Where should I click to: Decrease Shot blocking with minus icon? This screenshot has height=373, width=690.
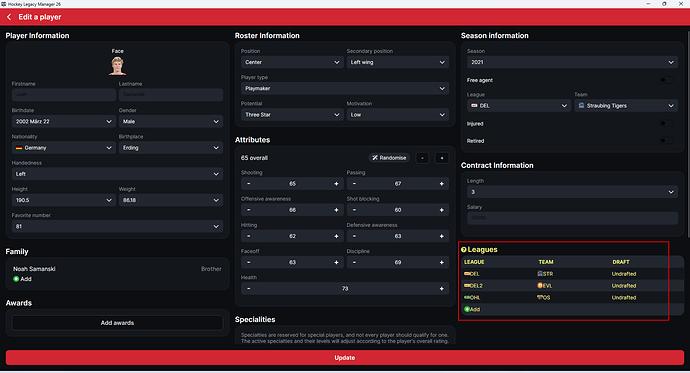[x=354, y=210]
